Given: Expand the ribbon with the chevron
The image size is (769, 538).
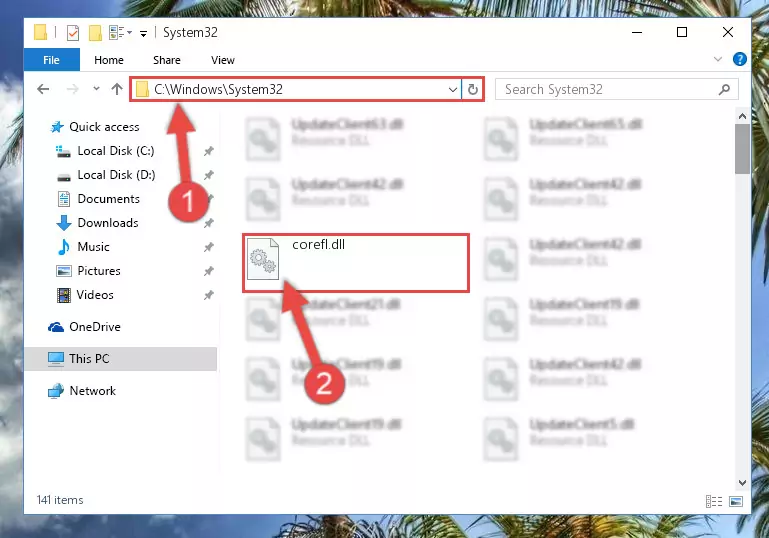Looking at the screenshot, I should pyautogui.click(x=718, y=59).
